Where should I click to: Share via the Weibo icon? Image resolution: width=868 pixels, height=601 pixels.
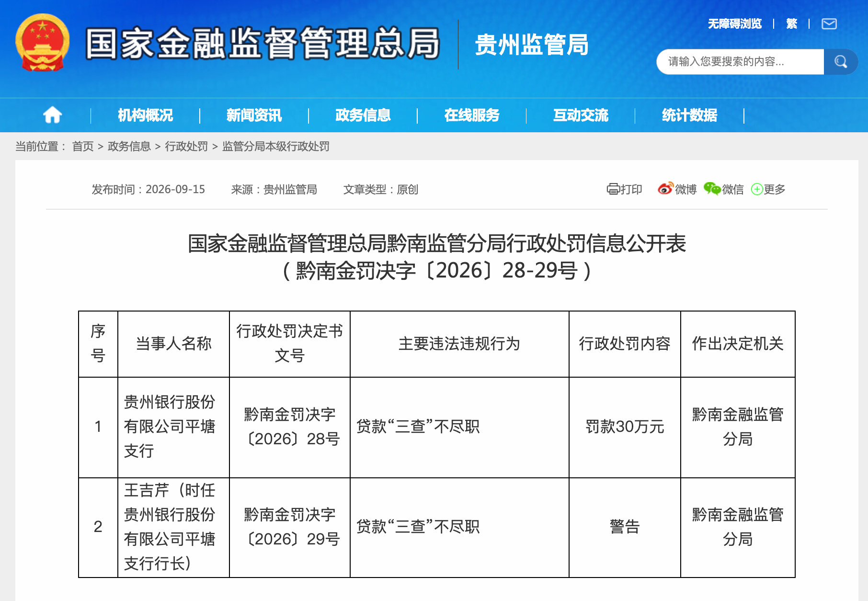pos(665,189)
